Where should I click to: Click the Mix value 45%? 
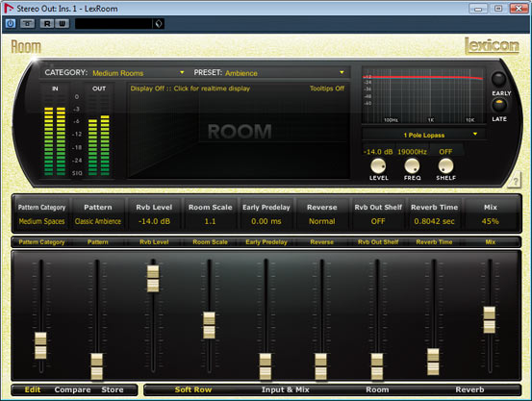(491, 221)
